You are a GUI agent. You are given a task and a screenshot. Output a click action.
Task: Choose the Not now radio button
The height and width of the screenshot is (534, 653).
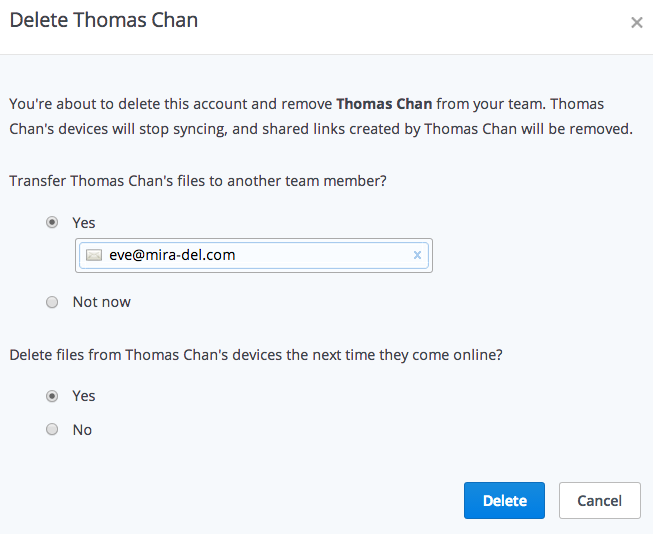coord(52,302)
